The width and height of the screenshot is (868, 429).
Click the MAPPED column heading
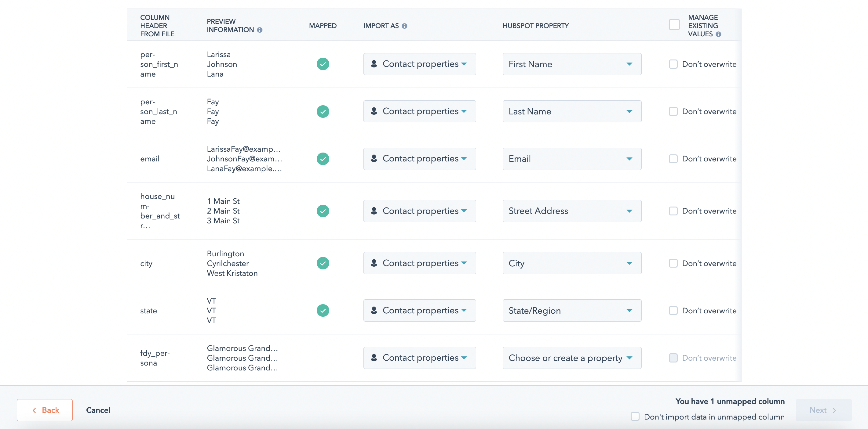(323, 26)
